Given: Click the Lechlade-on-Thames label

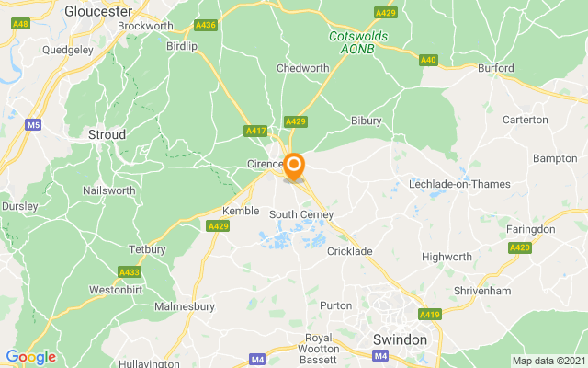Looking at the screenshot, I should (x=459, y=184).
